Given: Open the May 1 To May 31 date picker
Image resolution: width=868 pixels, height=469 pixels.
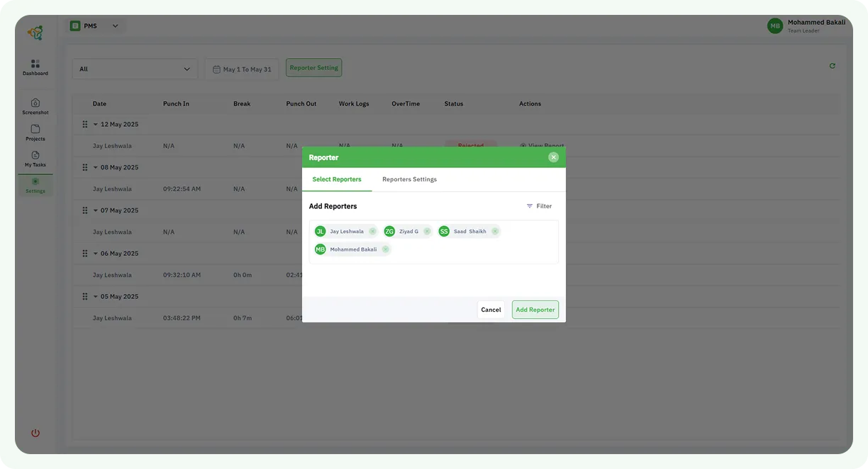Looking at the screenshot, I should (x=242, y=69).
